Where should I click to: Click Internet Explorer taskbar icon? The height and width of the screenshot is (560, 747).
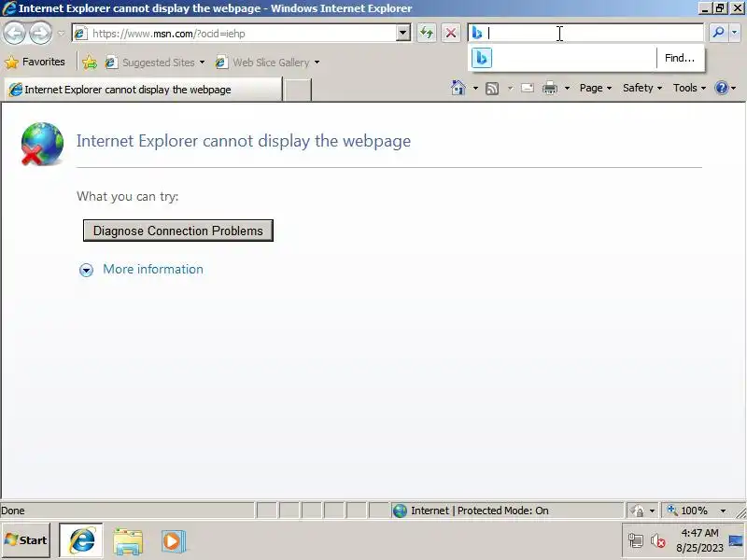[81, 540]
